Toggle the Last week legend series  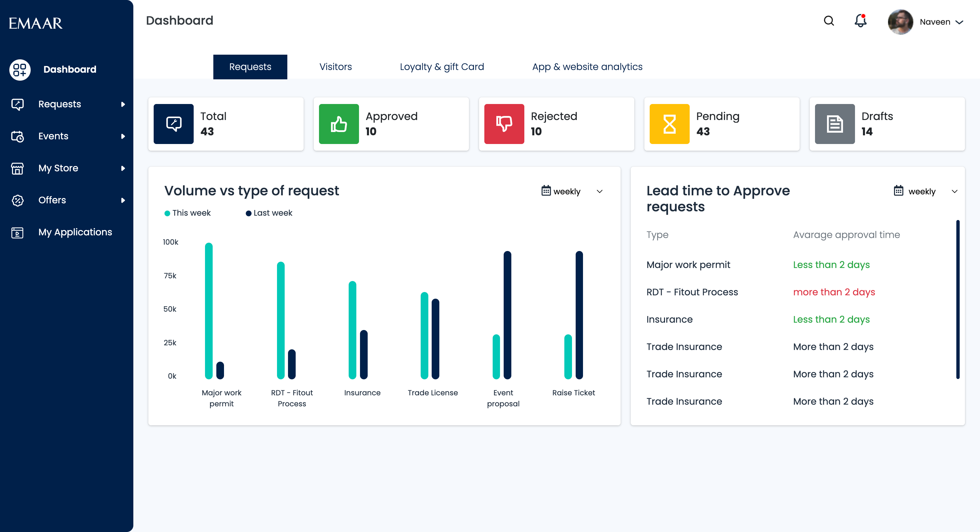point(269,213)
